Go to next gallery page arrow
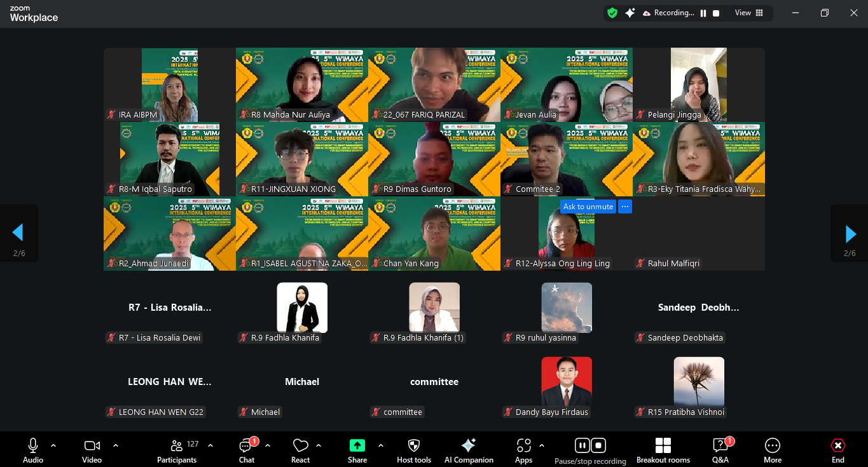Image resolution: width=868 pixels, height=467 pixels. click(850, 233)
